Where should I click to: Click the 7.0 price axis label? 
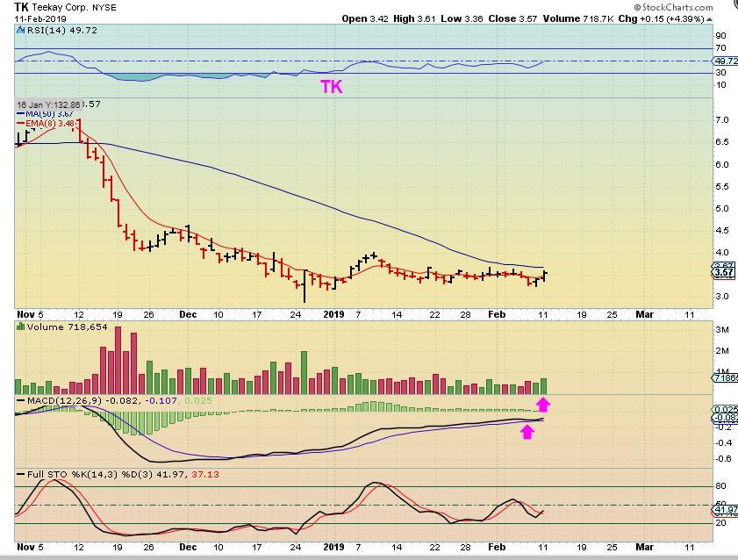coord(722,120)
